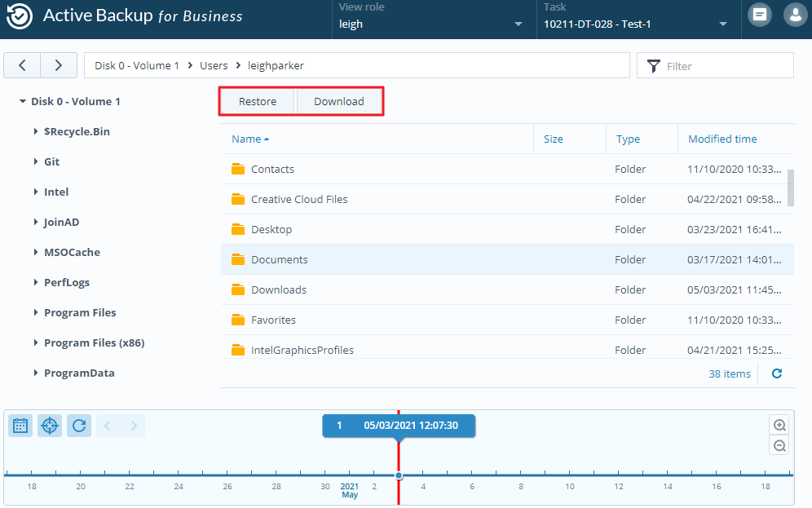Expand the JoinAD tree node

(x=35, y=222)
